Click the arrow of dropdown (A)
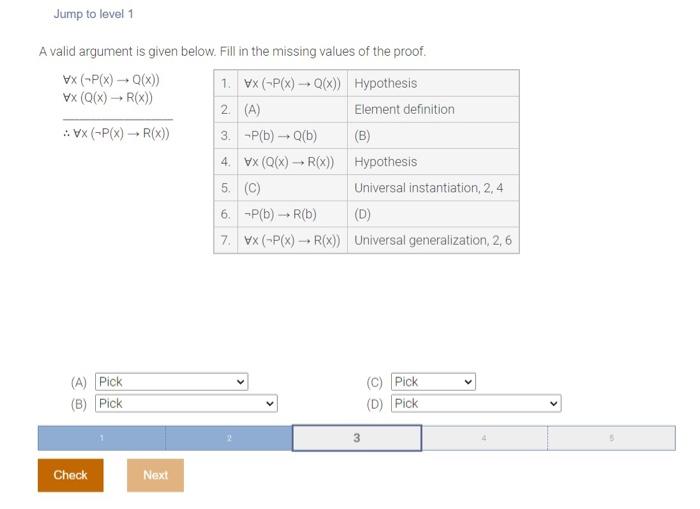Screen dimensions: 700x509 coord(240,382)
